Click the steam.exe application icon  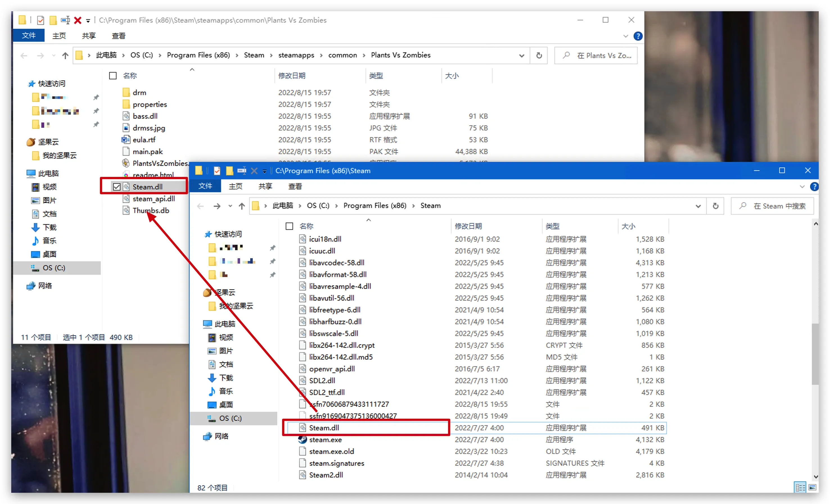(303, 439)
